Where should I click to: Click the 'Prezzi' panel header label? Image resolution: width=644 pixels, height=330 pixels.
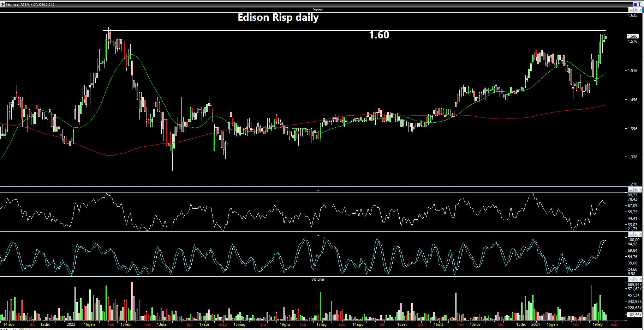[317, 10]
